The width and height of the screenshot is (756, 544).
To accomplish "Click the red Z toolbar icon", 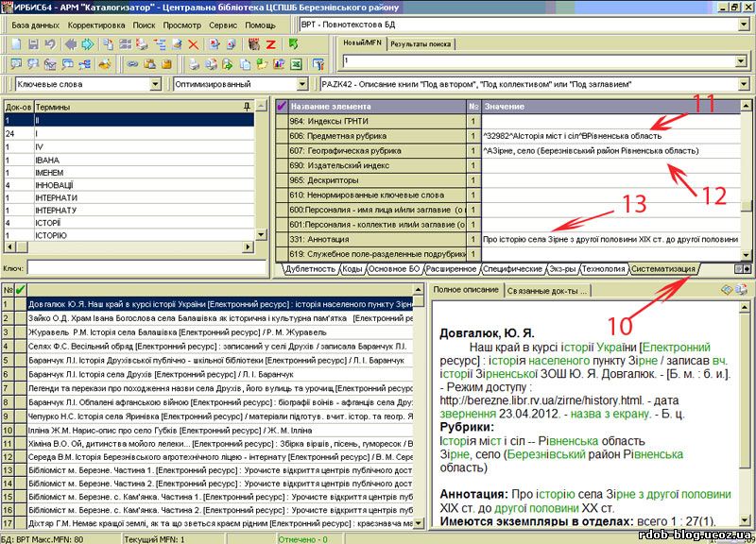I will point(270,44).
